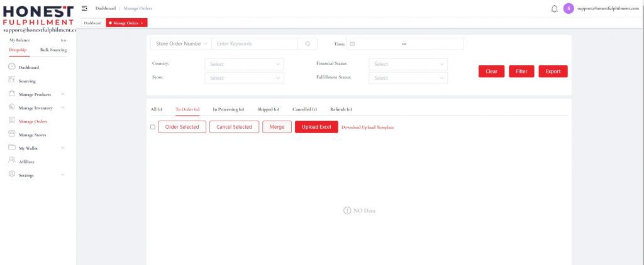Check the select-all orders checkbox
The height and width of the screenshot is (265, 644).
(x=153, y=127)
